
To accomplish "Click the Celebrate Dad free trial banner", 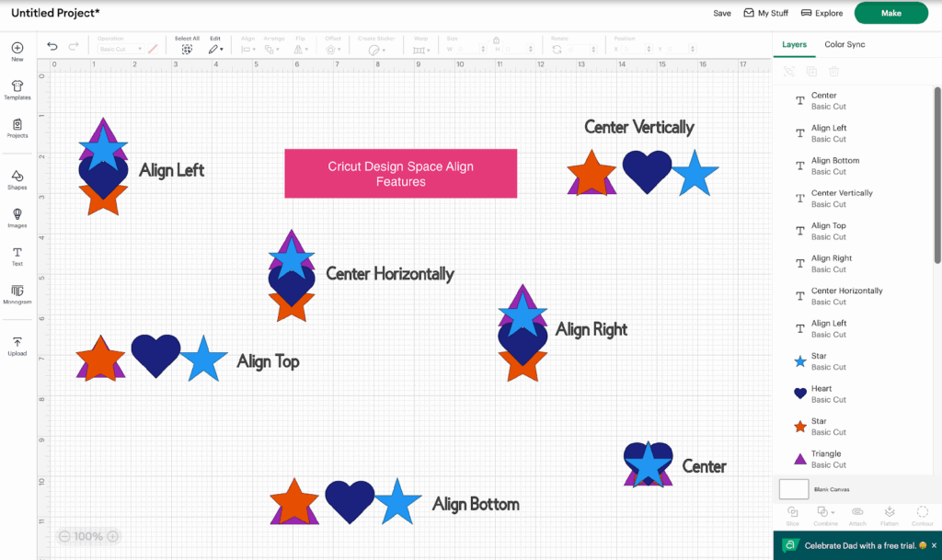I will [857, 545].
